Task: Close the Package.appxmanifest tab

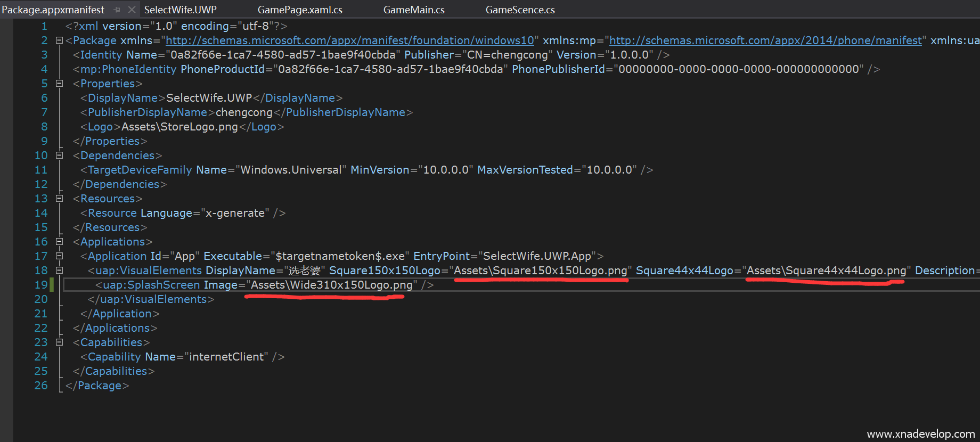Action: 132,10
